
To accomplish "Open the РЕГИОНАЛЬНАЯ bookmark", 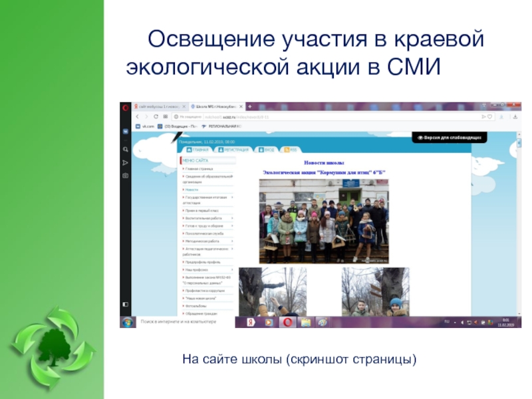I will click(x=221, y=126).
